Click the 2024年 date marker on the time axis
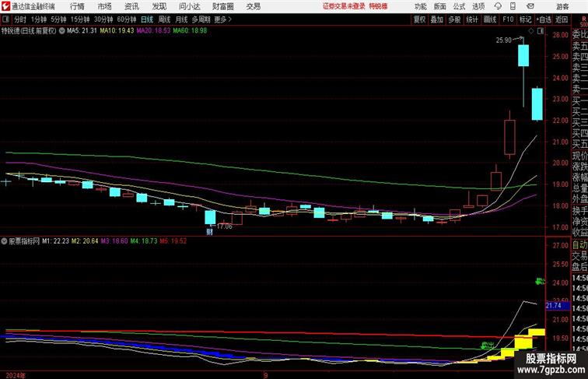This screenshot has width=588, height=379. (16, 375)
